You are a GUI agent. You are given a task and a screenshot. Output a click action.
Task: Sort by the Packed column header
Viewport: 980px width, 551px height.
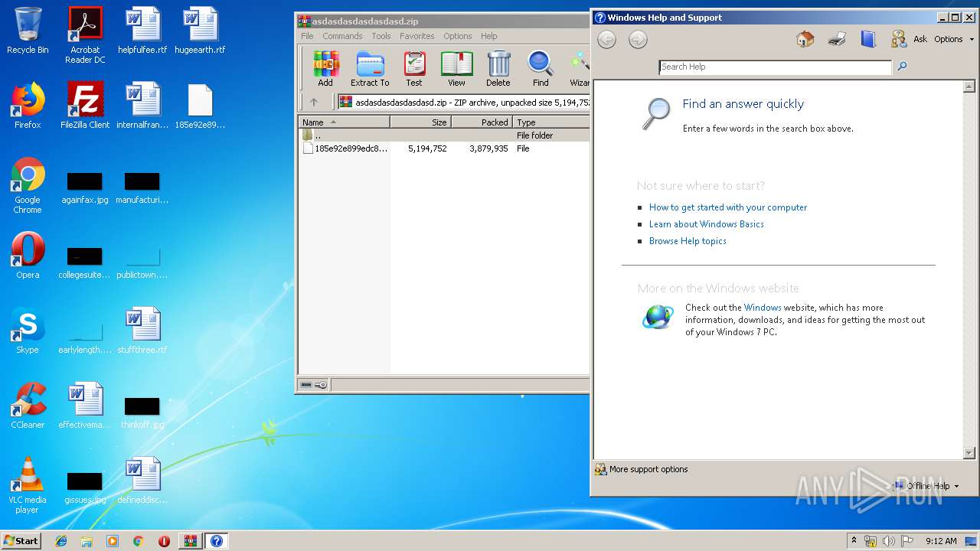click(x=482, y=122)
